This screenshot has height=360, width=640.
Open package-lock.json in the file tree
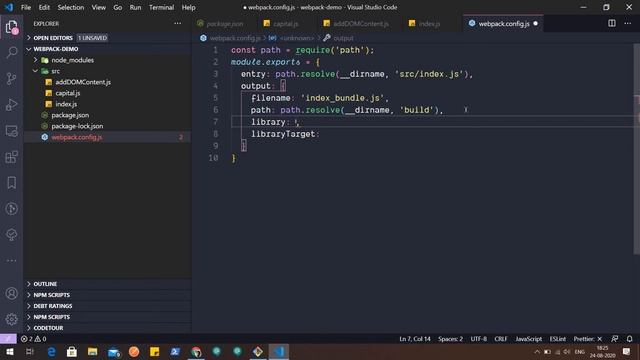click(x=107, y=126)
